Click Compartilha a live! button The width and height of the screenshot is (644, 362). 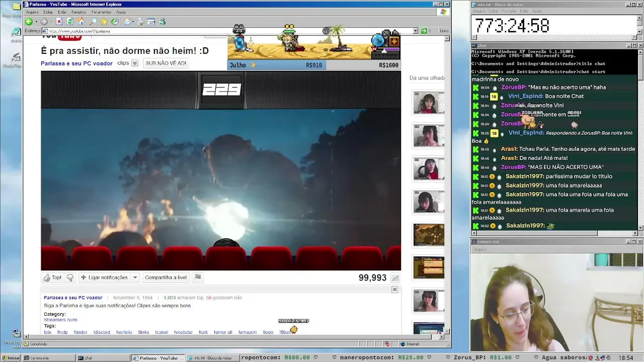166,278
